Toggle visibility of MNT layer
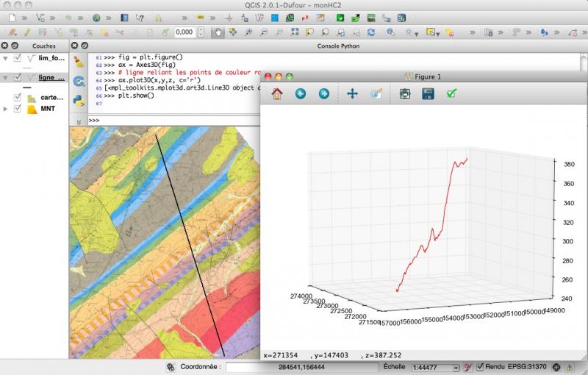Viewport: 588px width, 375px height. coord(18,109)
